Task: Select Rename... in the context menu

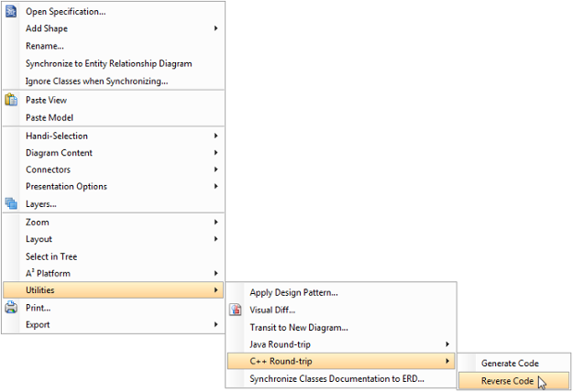Action: click(x=114, y=46)
